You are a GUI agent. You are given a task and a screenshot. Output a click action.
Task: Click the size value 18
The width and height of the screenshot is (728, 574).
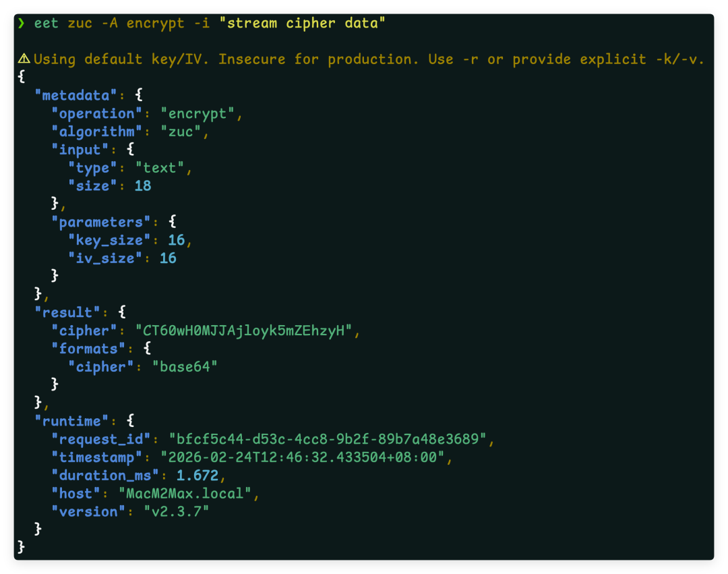tap(143, 185)
